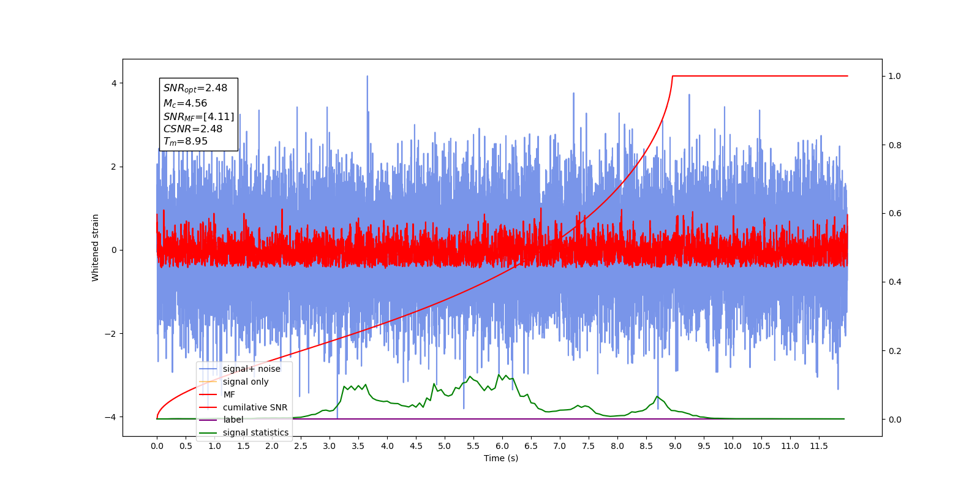
Task: Click the x-axis tick label 5.0
Action: coord(445,446)
